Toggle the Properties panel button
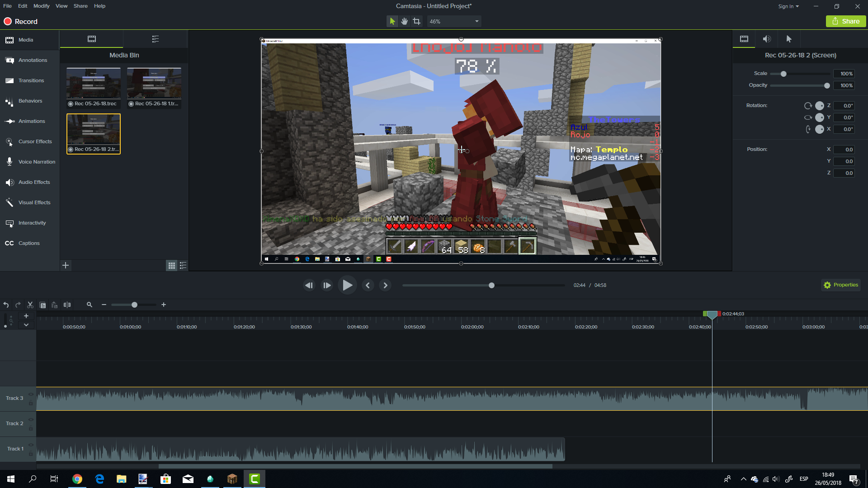Viewport: 868px width, 488px height. pyautogui.click(x=841, y=285)
